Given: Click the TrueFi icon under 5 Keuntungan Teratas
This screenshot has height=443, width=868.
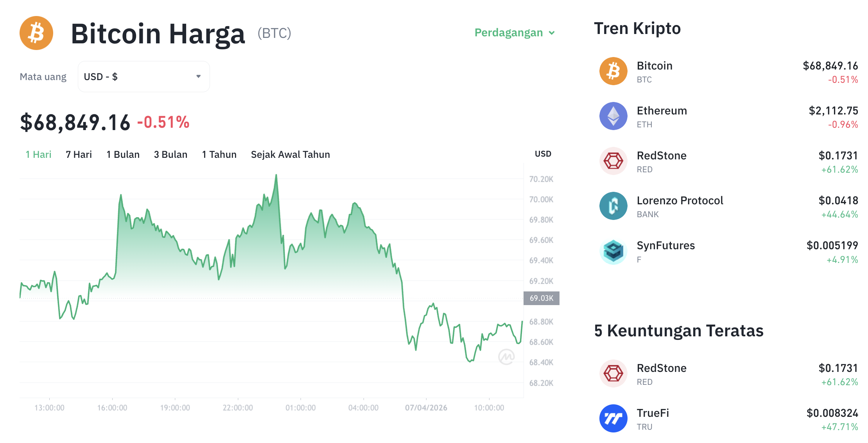Looking at the screenshot, I should pos(613,418).
